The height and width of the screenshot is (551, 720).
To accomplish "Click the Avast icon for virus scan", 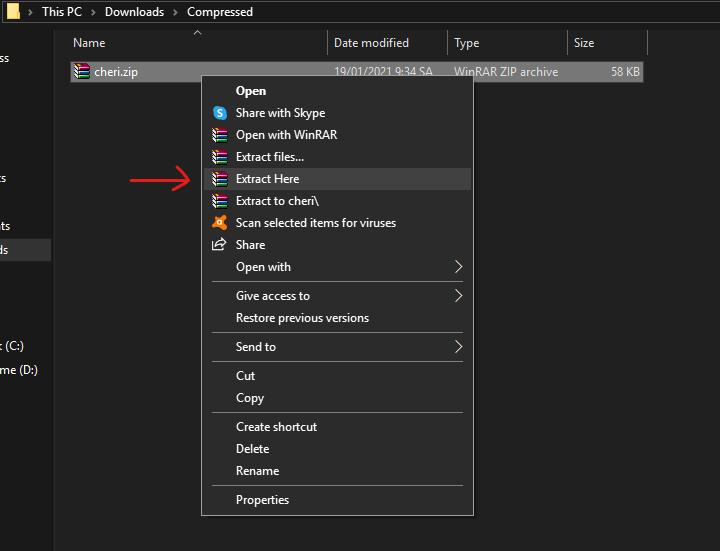I will tap(220, 223).
